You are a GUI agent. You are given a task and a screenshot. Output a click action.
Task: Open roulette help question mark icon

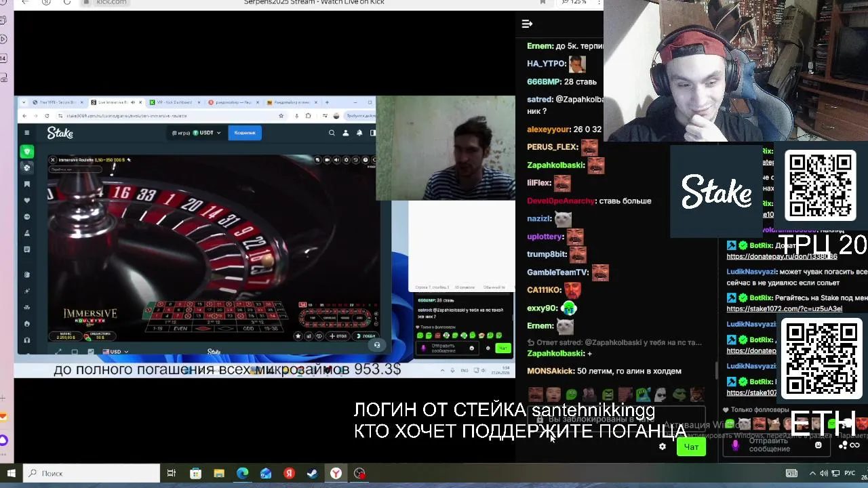pyautogui.click(x=366, y=160)
